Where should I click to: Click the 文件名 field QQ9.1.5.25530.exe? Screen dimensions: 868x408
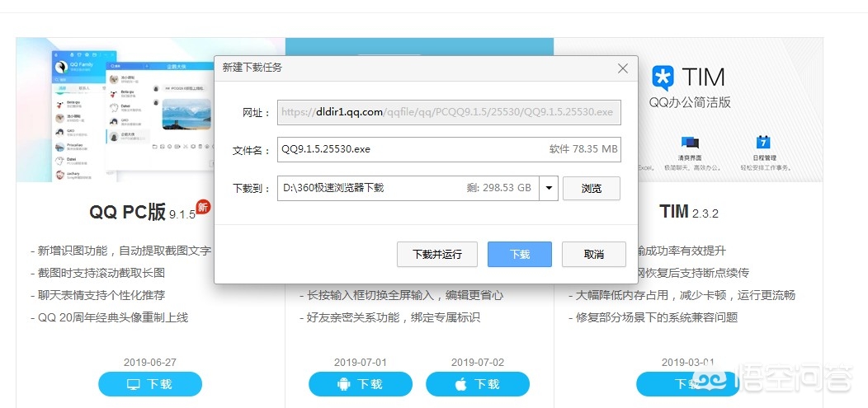tap(449, 149)
